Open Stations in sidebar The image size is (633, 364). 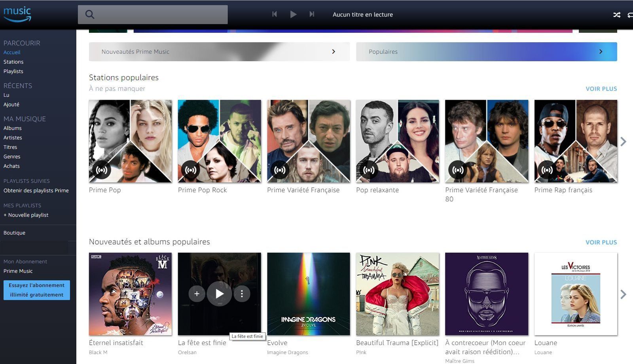(13, 62)
